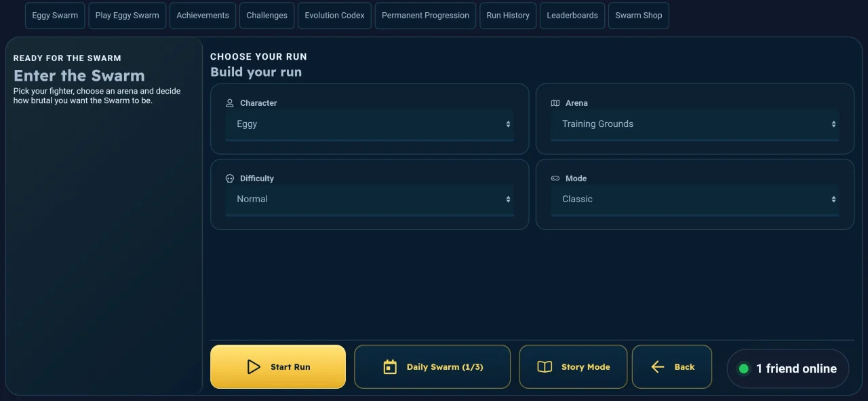
Task: Open Story Mode
Action: (573, 367)
